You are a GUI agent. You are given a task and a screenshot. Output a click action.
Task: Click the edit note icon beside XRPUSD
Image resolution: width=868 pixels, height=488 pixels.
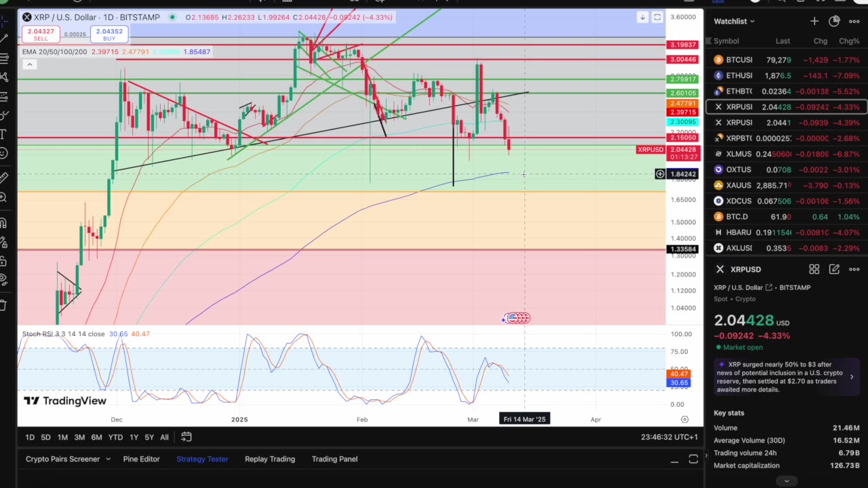pyautogui.click(x=834, y=269)
